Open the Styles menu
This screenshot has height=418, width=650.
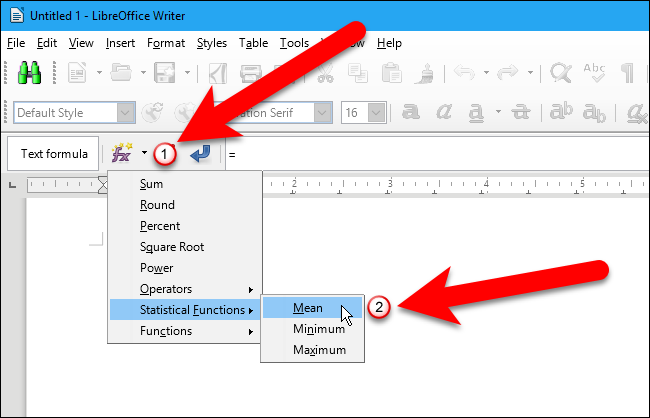pyautogui.click(x=212, y=43)
